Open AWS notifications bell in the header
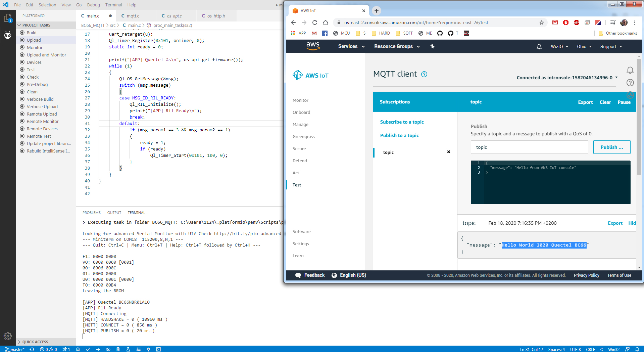The height and width of the screenshot is (352, 644). pyautogui.click(x=539, y=47)
